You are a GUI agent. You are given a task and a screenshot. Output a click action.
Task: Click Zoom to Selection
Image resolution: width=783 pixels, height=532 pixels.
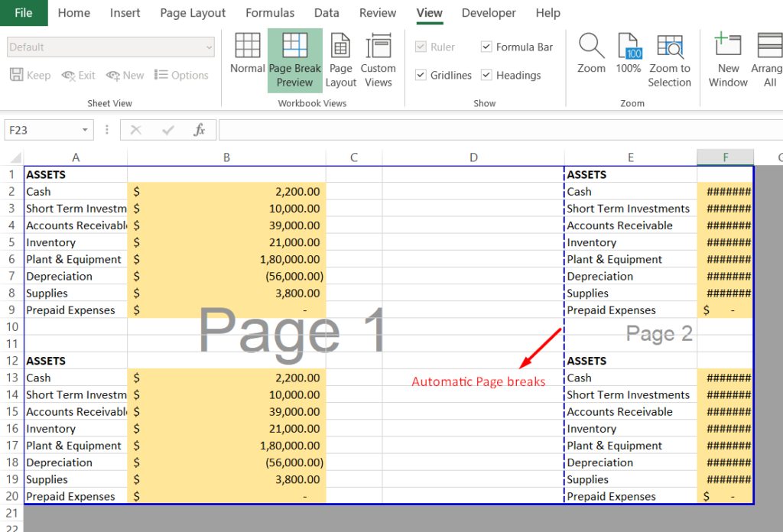pyautogui.click(x=670, y=60)
